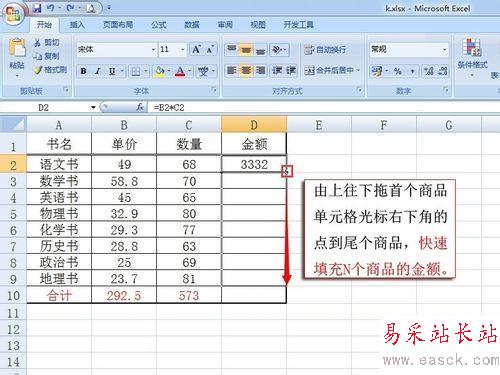Image resolution: width=500 pixels, height=375 pixels.
Task: Increase font size with large A
Action: tap(196, 50)
